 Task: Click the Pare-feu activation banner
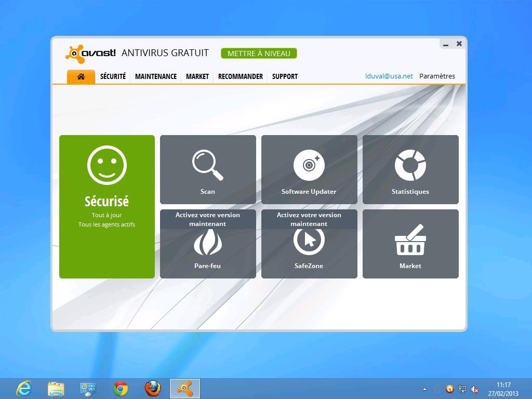[208, 219]
